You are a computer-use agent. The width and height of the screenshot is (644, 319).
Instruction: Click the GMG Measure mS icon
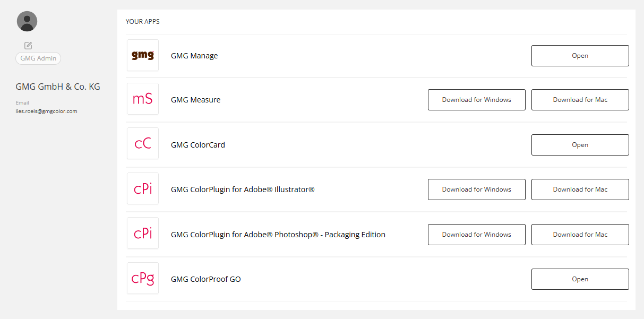click(x=143, y=99)
